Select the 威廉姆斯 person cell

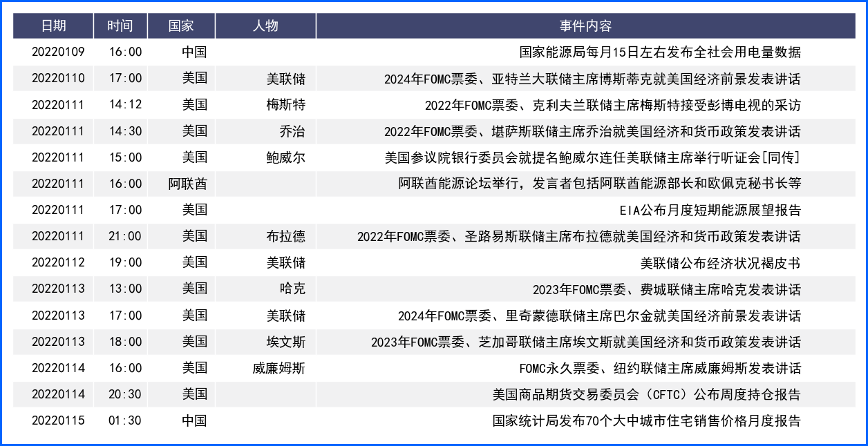279,368
